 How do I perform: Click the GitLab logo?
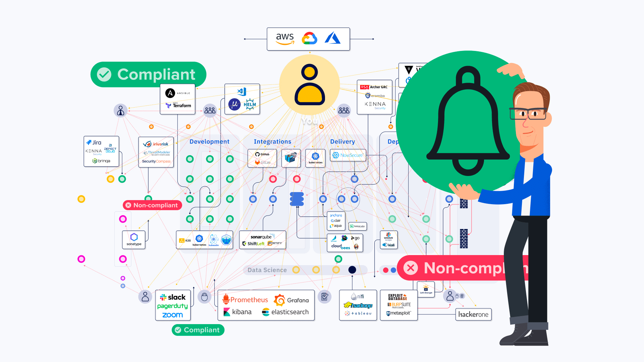262,162
